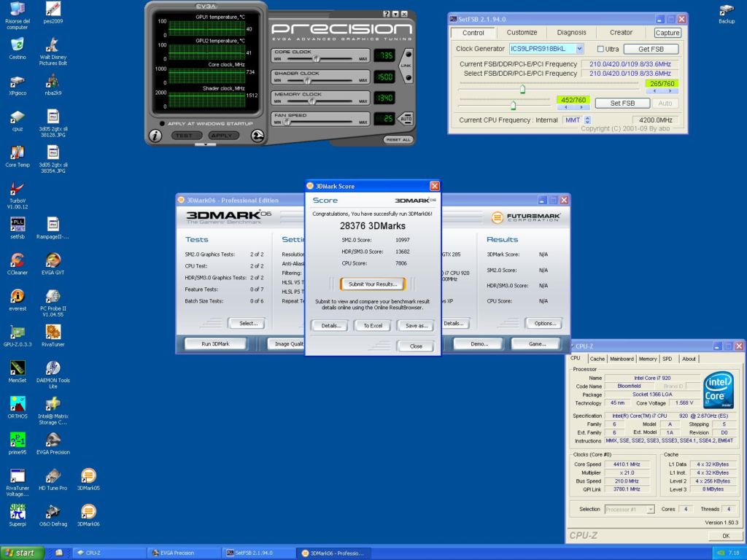Click the Capture button in SetFSB
Screen dimensions: 747x560
coord(667,33)
